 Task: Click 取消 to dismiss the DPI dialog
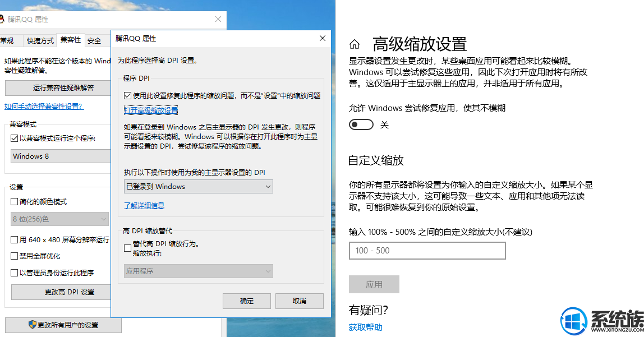coord(300,301)
